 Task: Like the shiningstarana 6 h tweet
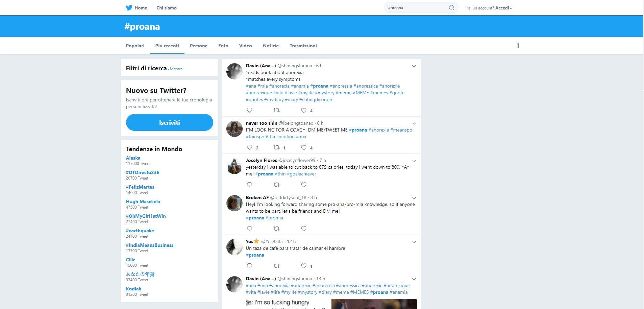304,110
